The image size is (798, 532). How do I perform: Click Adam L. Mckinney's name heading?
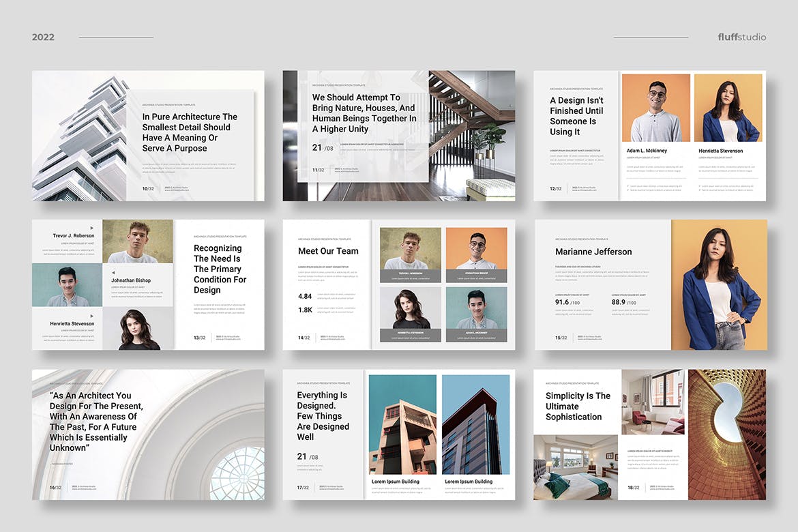647,151
